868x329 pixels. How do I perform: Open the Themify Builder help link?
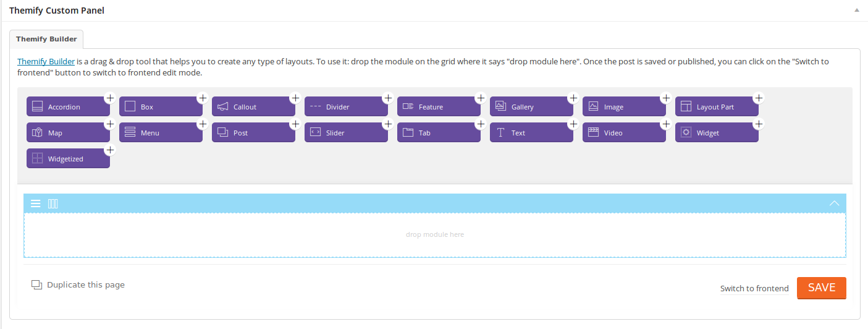(x=46, y=62)
